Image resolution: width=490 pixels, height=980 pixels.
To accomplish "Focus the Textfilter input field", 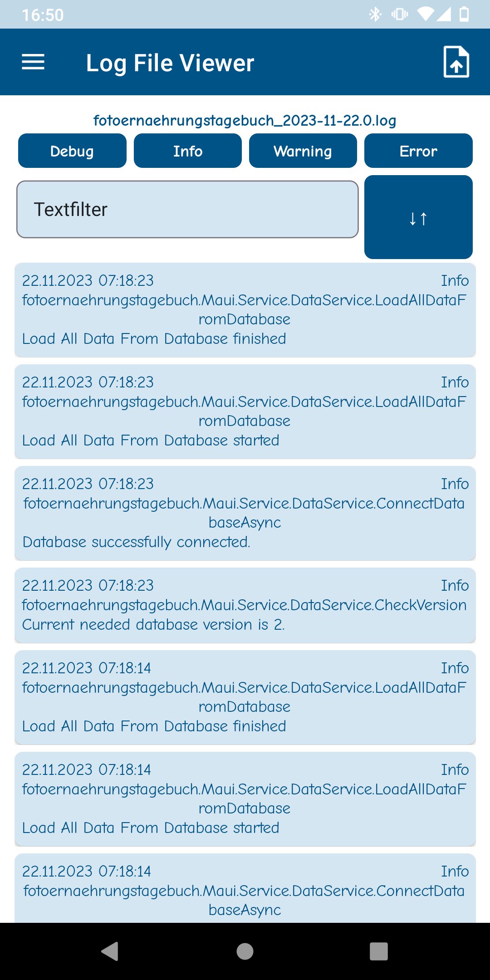I will click(187, 210).
